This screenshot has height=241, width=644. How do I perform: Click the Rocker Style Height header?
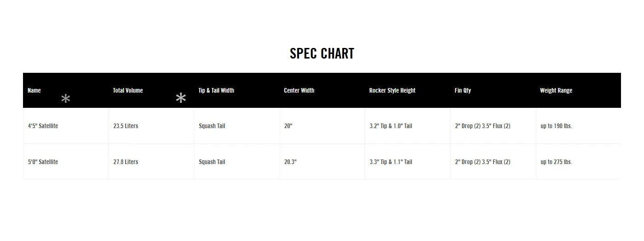tap(392, 90)
